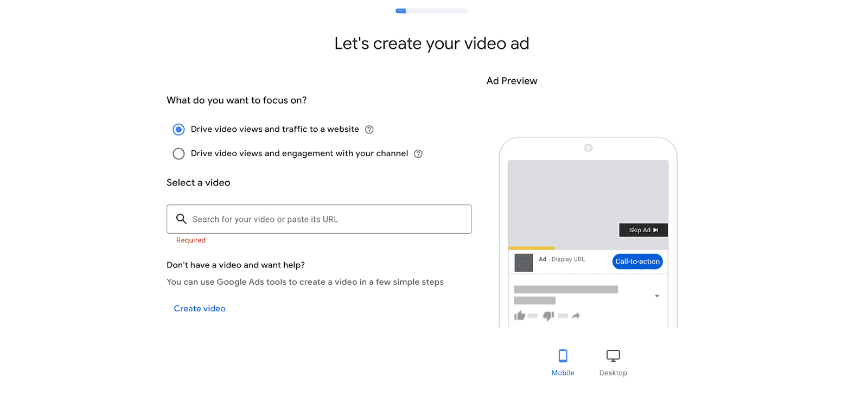Click the Select a video heading

coord(199,183)
